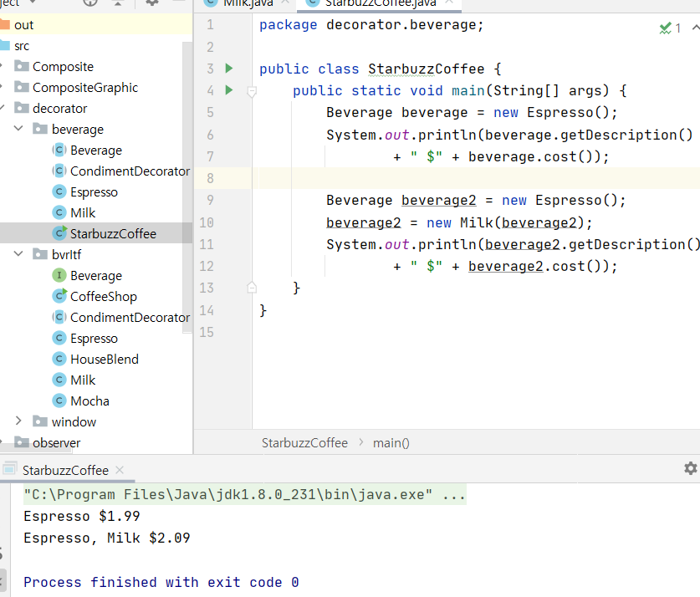The width and height of the screenshot is (700, 597).
Task: Open Project panel settings gear
Action: (152, 3)
